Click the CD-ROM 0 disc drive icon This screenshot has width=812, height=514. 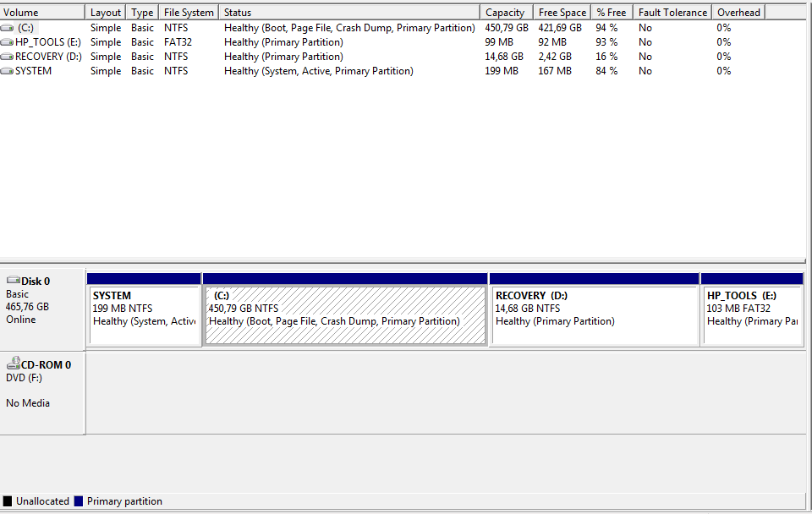pos(13,364)
